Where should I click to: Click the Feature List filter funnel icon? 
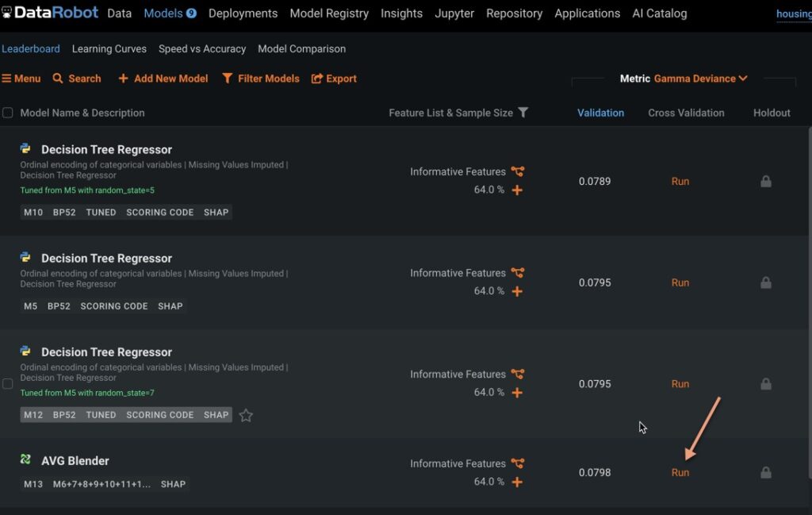[523, 113]
